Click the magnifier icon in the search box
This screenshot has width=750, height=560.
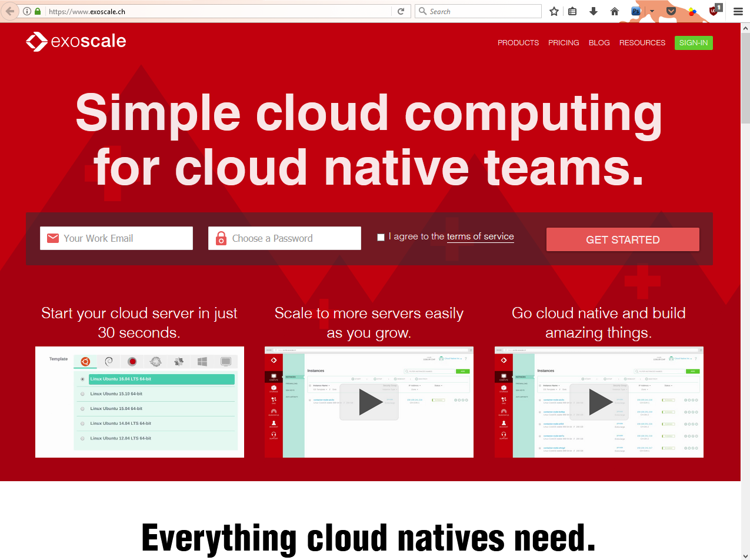click(422, 11)
